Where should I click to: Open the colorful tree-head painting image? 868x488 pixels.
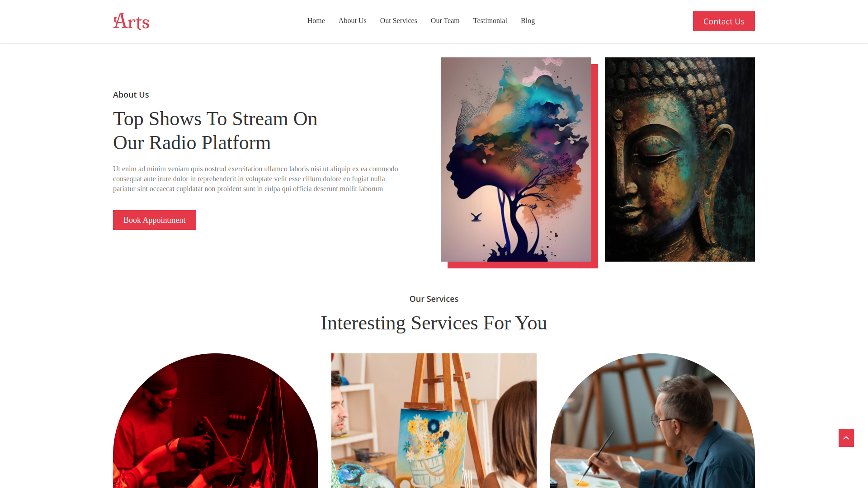click(516, 160)
